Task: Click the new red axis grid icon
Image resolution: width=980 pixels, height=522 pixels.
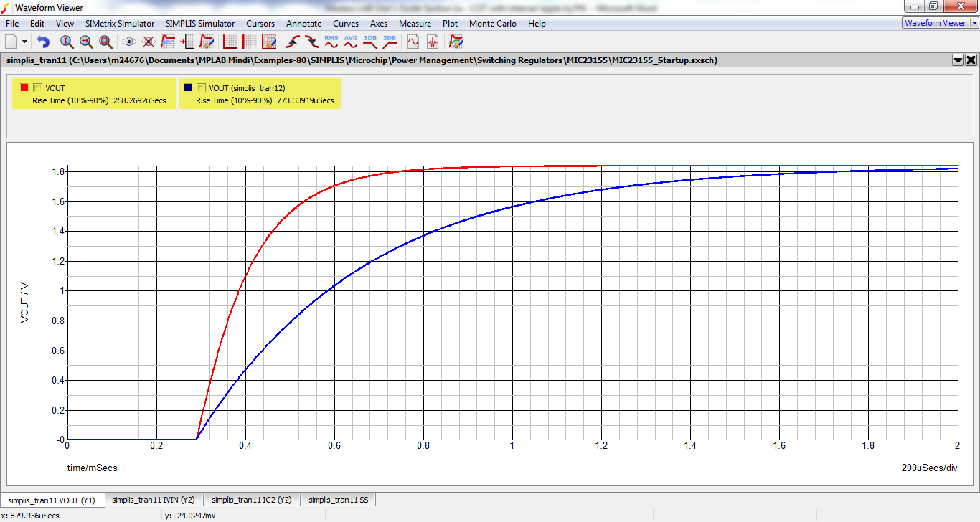Action: point(230,42)
